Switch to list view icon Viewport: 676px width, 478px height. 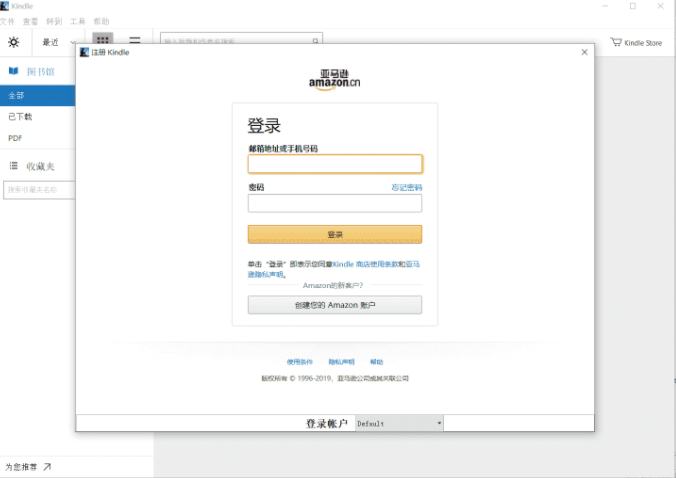[x=135, y=40]
